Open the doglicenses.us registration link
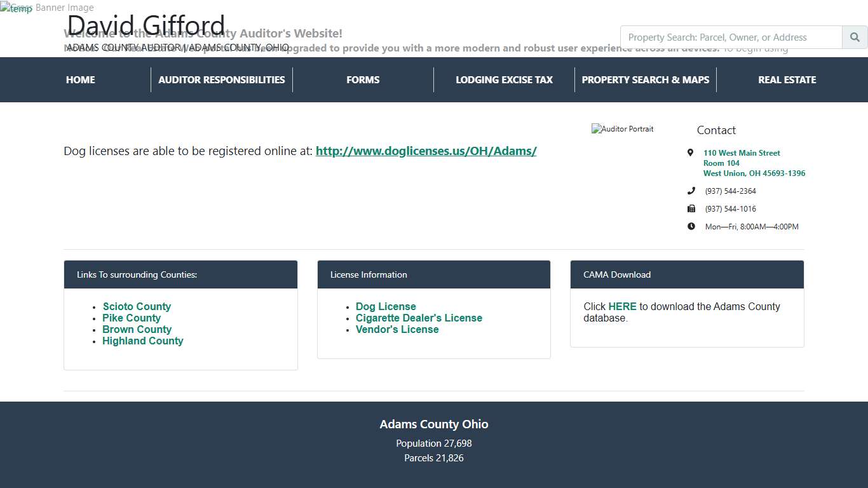This screenshot has height=488, width=868. click(426, 151)
